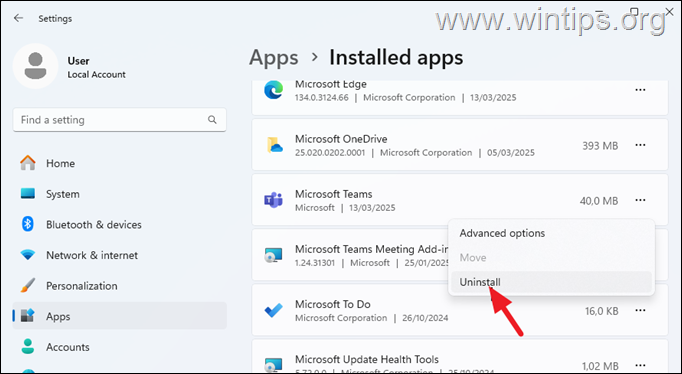682x374 pixels.
Task: Click the Microsoft OneDrive app name
Action: pyautogui.click(x=341, y=139)
